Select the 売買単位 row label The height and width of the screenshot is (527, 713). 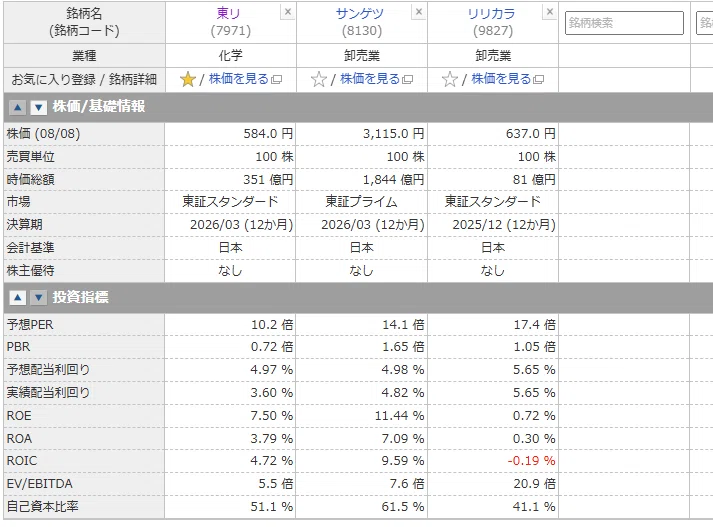pyautogui.click(x=30, y=157)
